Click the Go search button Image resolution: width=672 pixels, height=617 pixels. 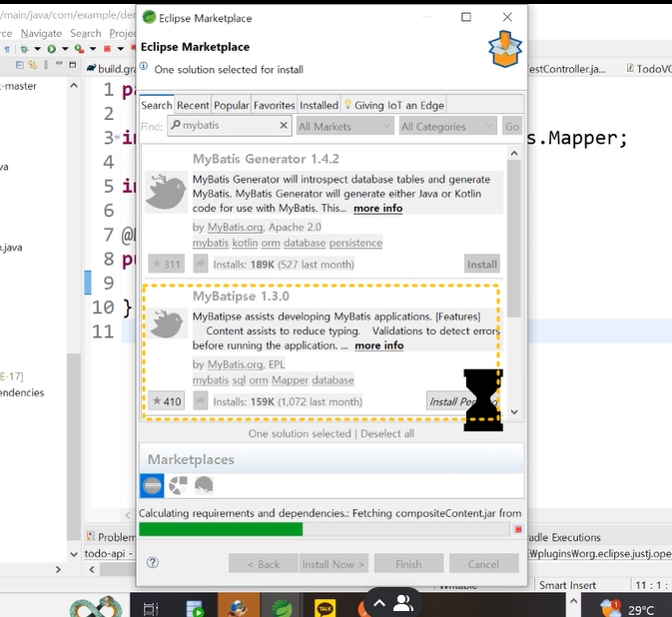511,127
